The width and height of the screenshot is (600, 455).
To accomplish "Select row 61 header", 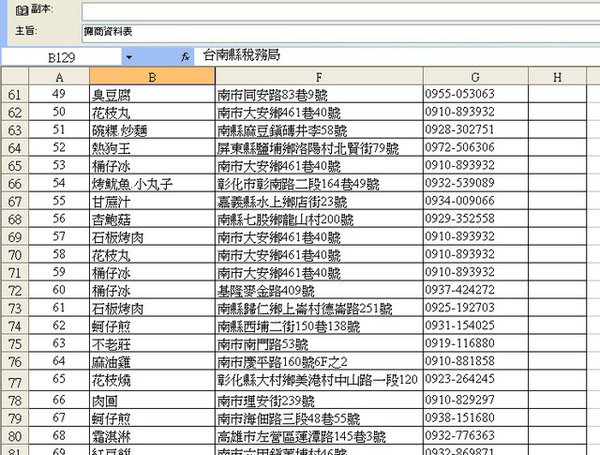I will (x=15, y=95).
